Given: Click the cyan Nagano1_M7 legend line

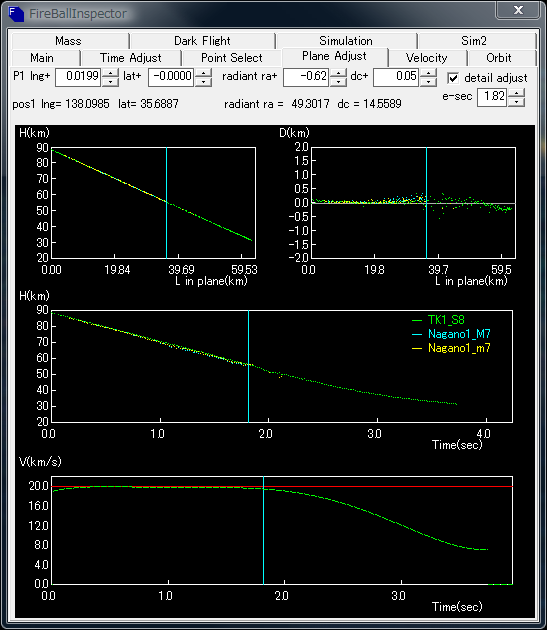Looking at the screenshot, I should (417, 334).
